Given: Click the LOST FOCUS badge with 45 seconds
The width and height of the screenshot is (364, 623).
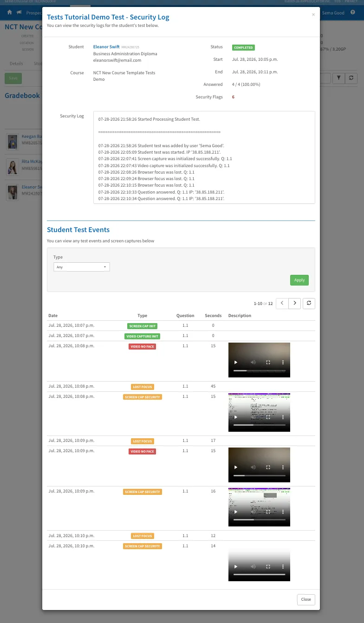Looking at the screenshot, I should pos(142,387).
